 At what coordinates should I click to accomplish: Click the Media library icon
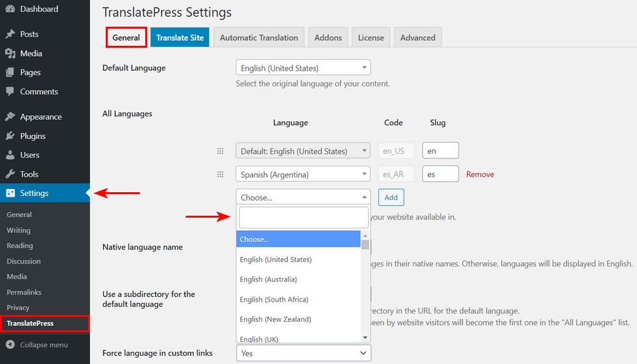[x=10, y=53]
